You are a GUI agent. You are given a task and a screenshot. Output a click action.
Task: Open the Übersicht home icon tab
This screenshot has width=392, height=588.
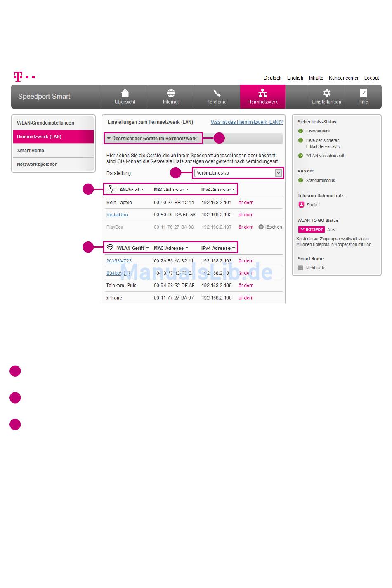125,97
